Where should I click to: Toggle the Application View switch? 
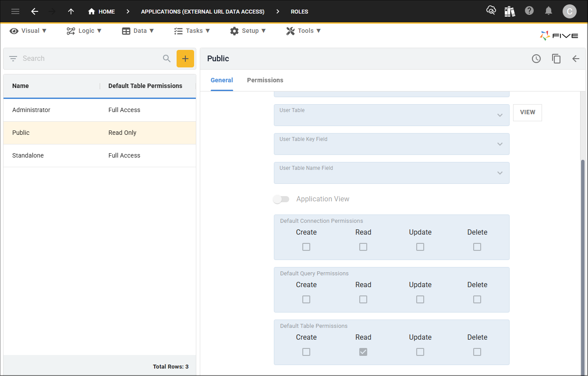(281, 199)
